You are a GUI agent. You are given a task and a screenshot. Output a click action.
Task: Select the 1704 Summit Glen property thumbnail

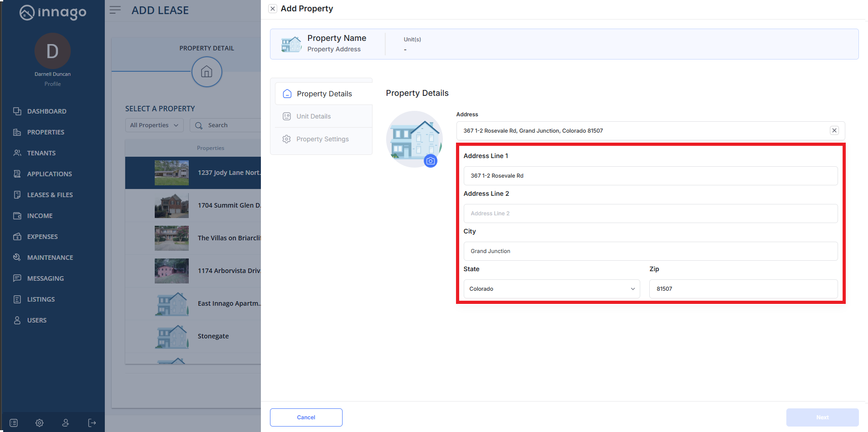(x=172, y=206)
